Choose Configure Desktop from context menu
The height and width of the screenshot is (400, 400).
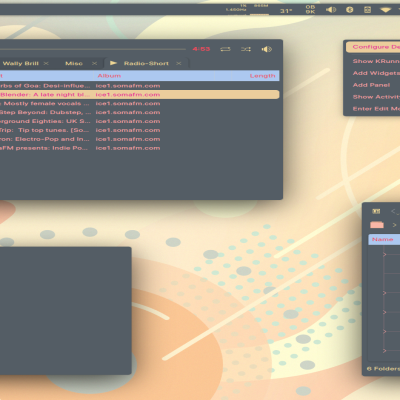pyautogui.click(x=373, y=47)
